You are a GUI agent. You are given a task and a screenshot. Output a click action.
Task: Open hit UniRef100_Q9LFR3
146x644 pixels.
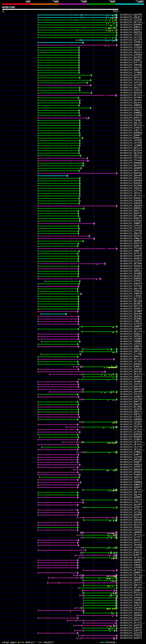click(x=131, y=15)
